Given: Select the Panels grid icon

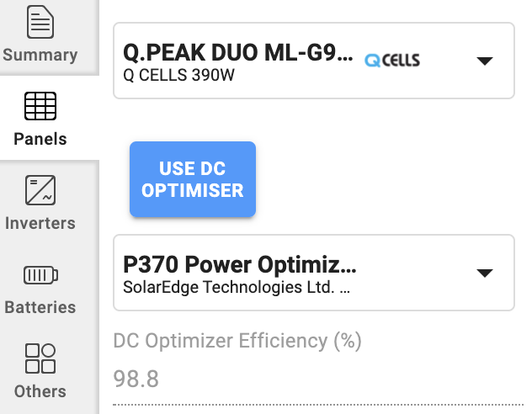Looking at the screenshot, I should 40,106.
